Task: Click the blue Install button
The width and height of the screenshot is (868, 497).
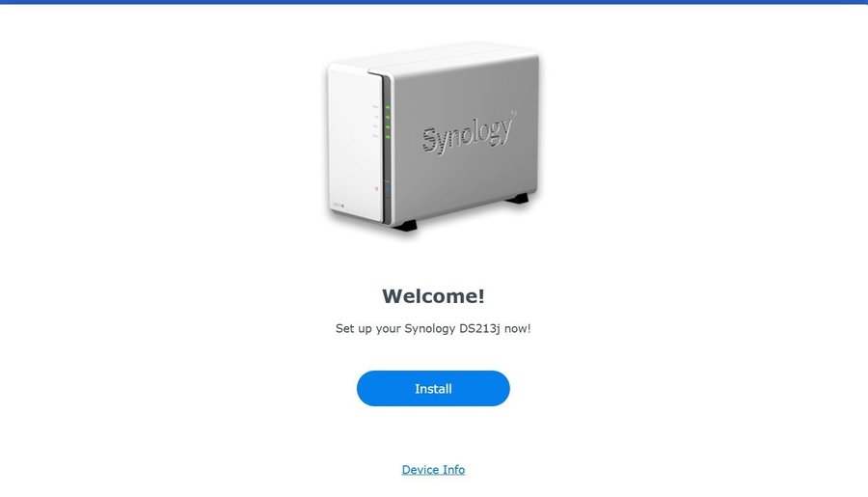Action: 433,388
